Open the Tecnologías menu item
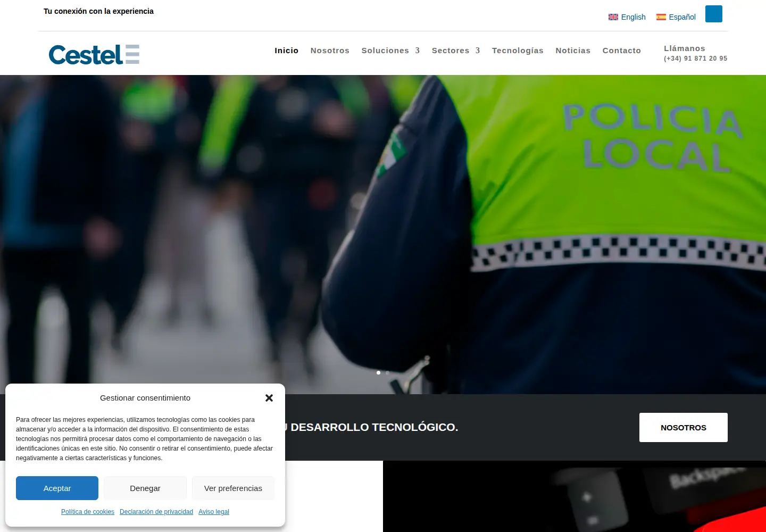The width and height of the screenshot is (766, 532). click(x=518, y=51)
